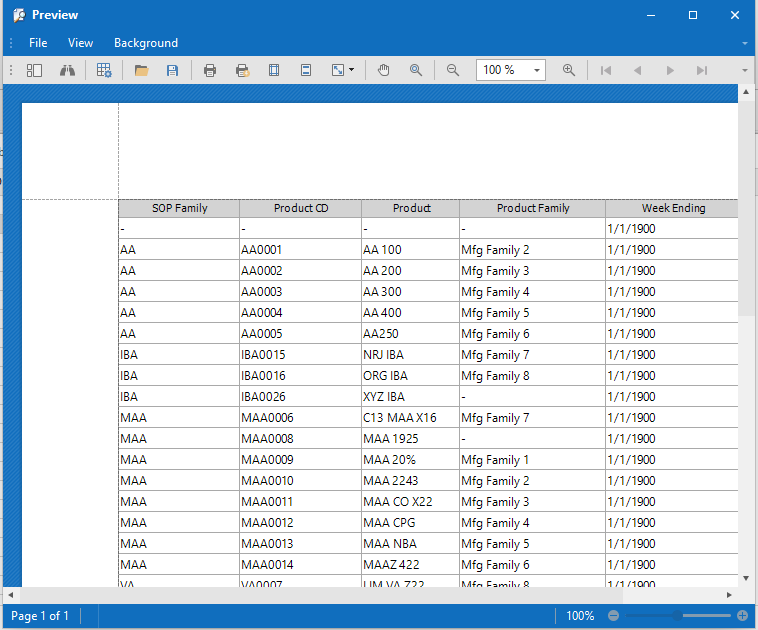Image resolution: width=758 pixels, height=630 pixels.
Task: Open the Find binoculars tool
Action: (x=67, y=71)
